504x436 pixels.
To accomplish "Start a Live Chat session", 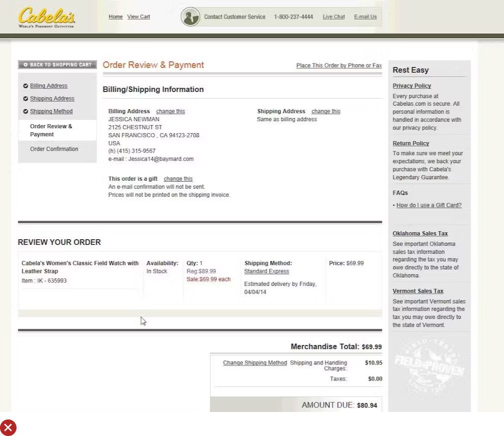I will tap(333, 17).
